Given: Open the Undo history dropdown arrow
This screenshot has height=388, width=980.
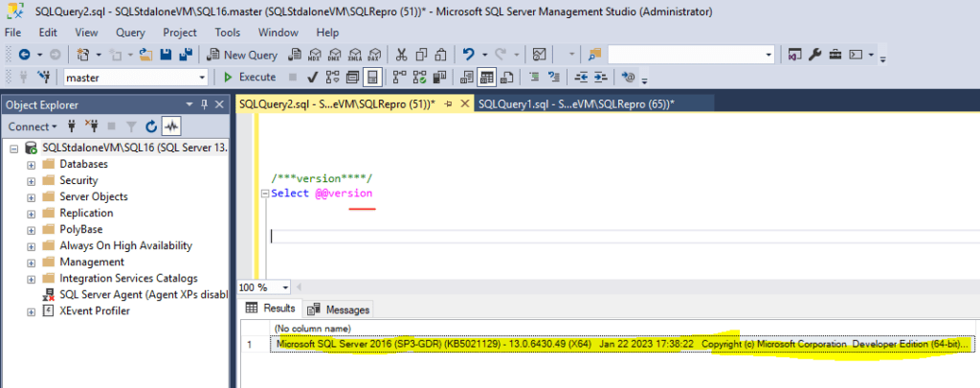Looking at the screenshot, I should 484,55.
